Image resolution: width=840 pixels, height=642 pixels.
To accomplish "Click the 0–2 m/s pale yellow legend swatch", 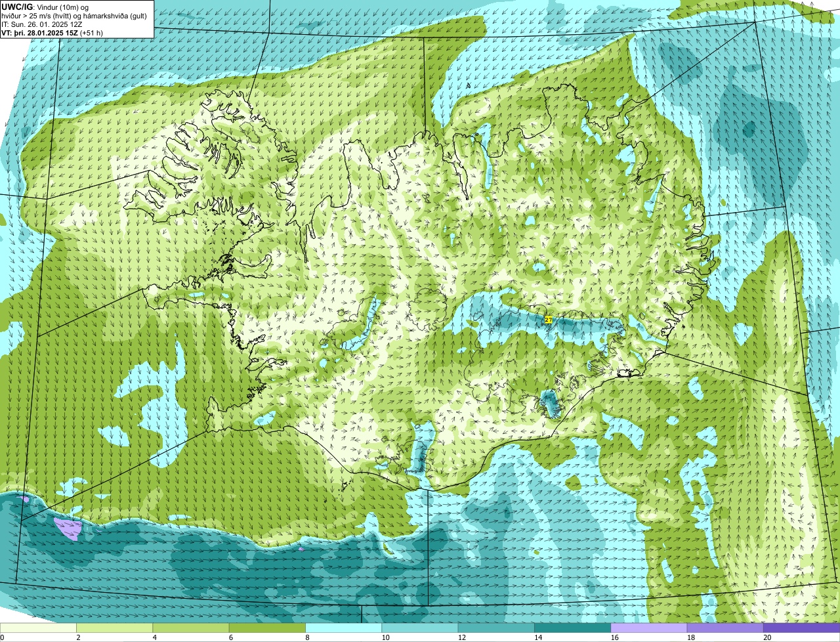I will click(38, 628).
